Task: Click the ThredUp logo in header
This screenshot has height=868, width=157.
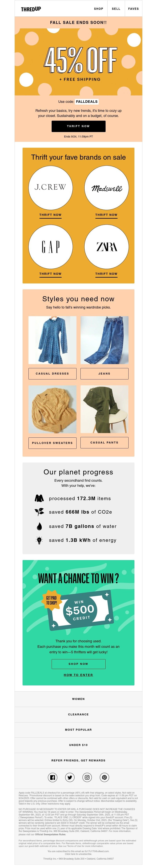Action: (31, 9)
